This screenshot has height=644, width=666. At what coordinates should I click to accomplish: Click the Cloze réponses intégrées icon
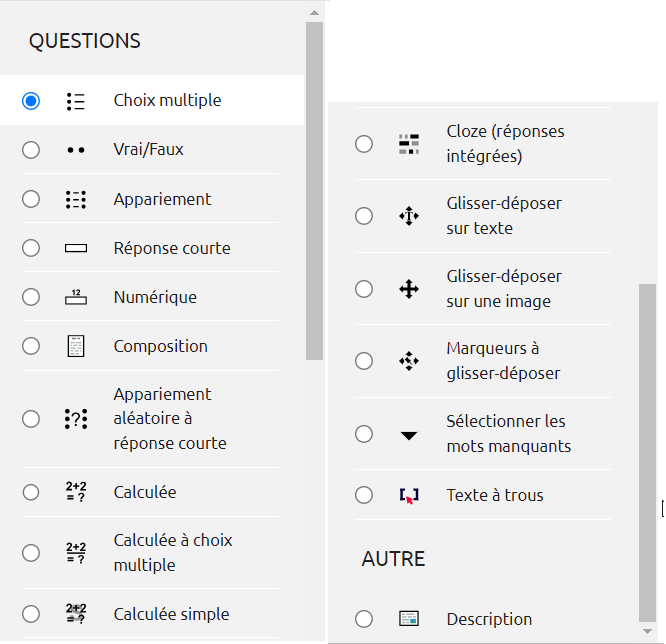(x=408, y=144)
